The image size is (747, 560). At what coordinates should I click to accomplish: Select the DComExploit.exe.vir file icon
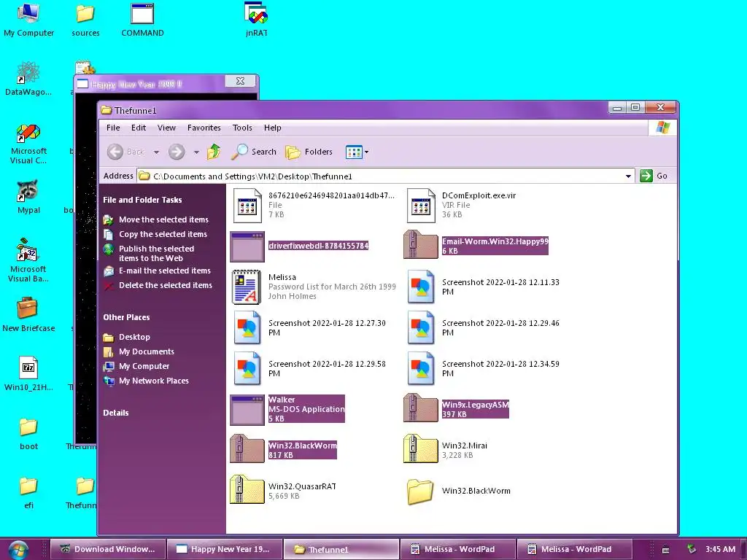pos(421,205)
